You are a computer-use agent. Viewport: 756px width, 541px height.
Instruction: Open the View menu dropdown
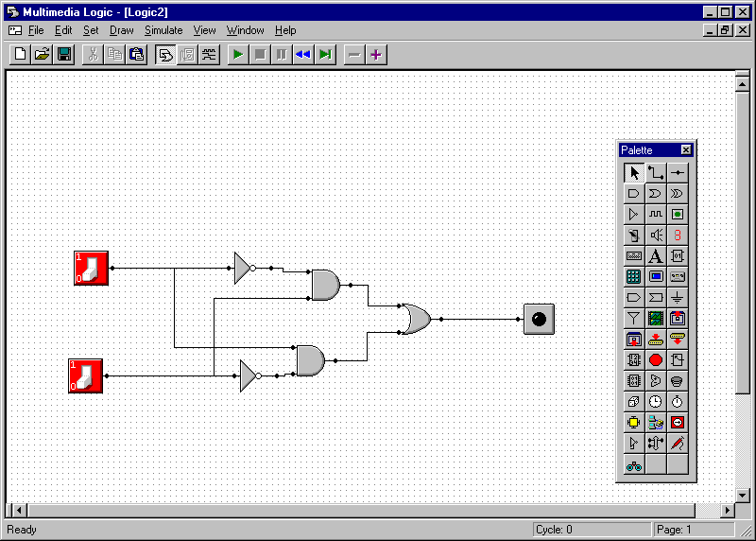click(x=204, y=30)
